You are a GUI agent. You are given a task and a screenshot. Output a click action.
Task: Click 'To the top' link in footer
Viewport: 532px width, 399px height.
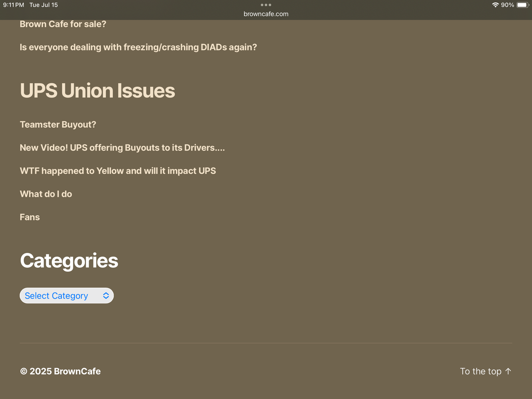[x=486, y=371]
